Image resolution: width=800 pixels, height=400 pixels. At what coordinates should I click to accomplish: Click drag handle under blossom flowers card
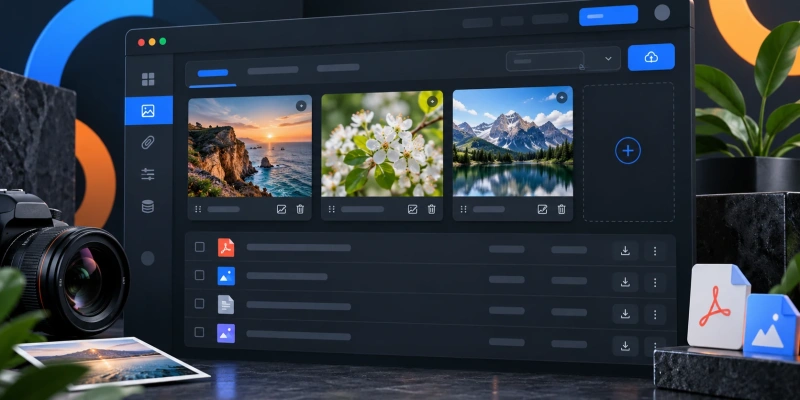click(332, 209)
